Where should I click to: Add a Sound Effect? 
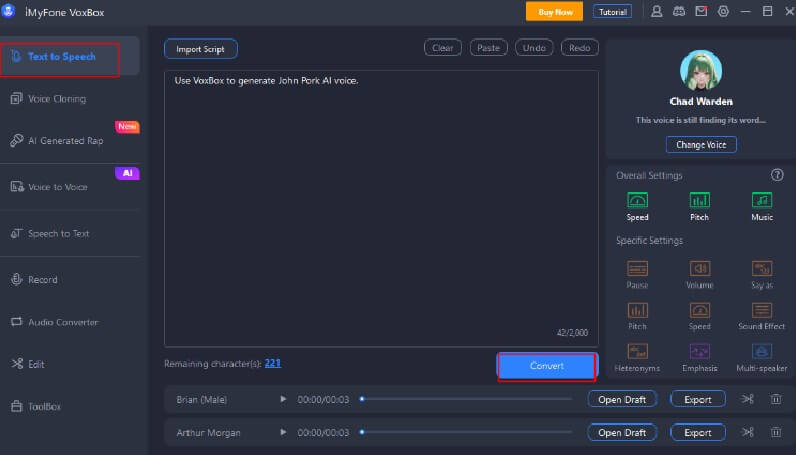pos(761,316)
